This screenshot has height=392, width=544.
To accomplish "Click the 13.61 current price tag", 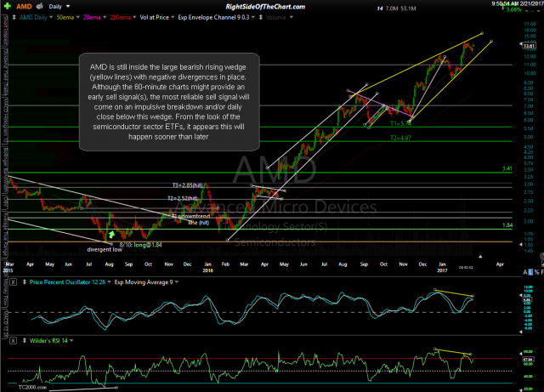I will pos(530,46).
